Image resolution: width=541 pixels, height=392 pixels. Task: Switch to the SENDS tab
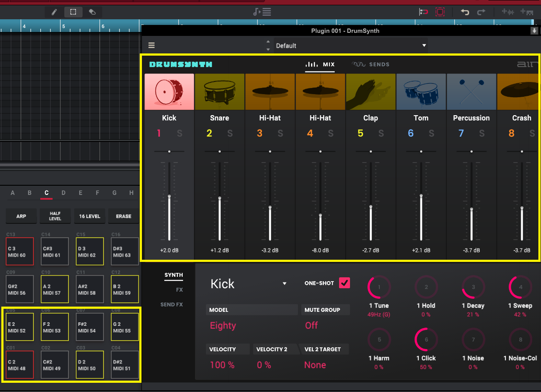[x=370, y=64]
